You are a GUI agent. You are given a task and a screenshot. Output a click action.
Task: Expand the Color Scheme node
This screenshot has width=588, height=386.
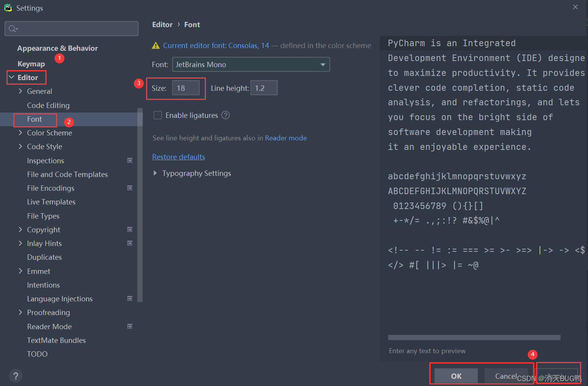(21, 133)
